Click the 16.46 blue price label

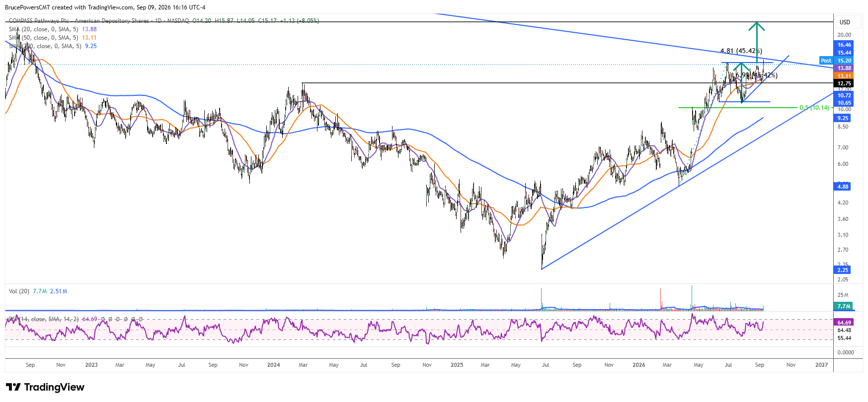pyautogui.click(x=844, y=45)
